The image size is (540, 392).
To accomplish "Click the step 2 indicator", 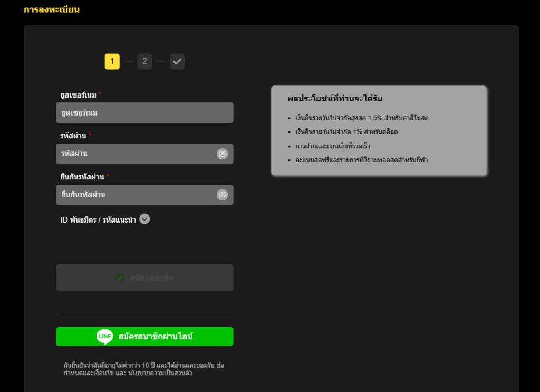I will click(144, 62).
